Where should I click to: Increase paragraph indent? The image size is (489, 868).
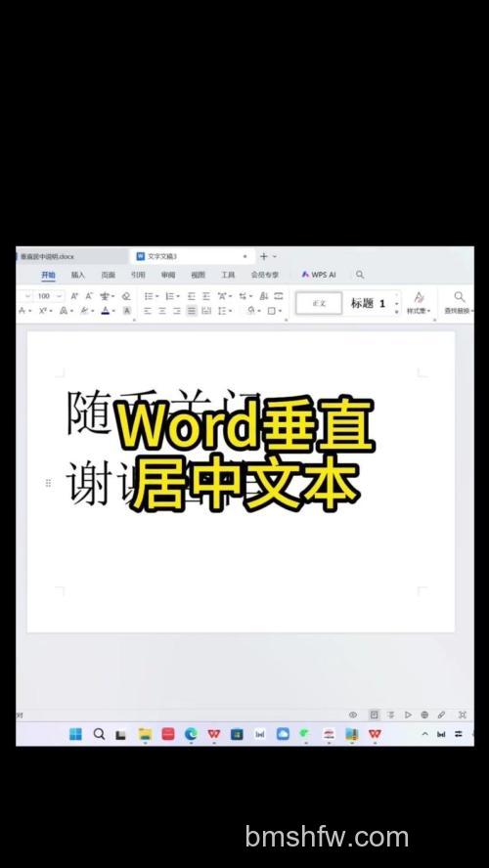pos(206,296)
